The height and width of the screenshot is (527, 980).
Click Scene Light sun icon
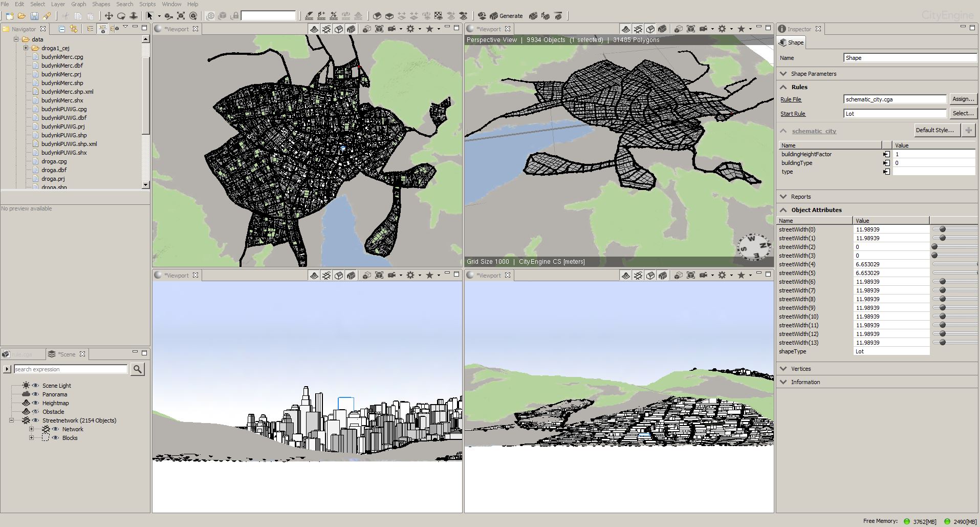click(26, 385)
